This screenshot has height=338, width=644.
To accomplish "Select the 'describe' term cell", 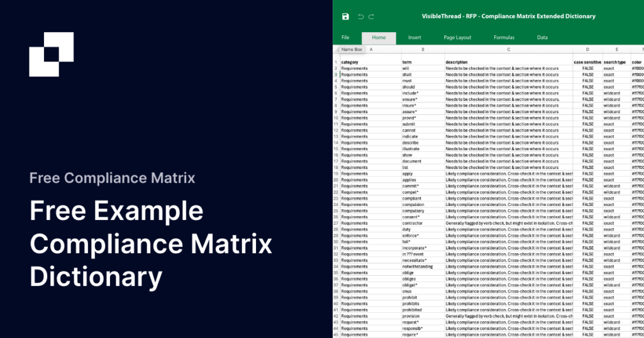I will tap(423, 143).
